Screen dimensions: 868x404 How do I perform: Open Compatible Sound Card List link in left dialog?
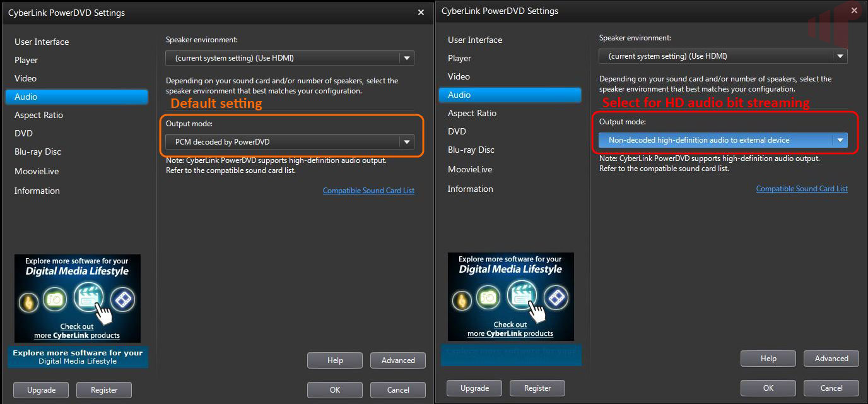[x=368, y=191]
